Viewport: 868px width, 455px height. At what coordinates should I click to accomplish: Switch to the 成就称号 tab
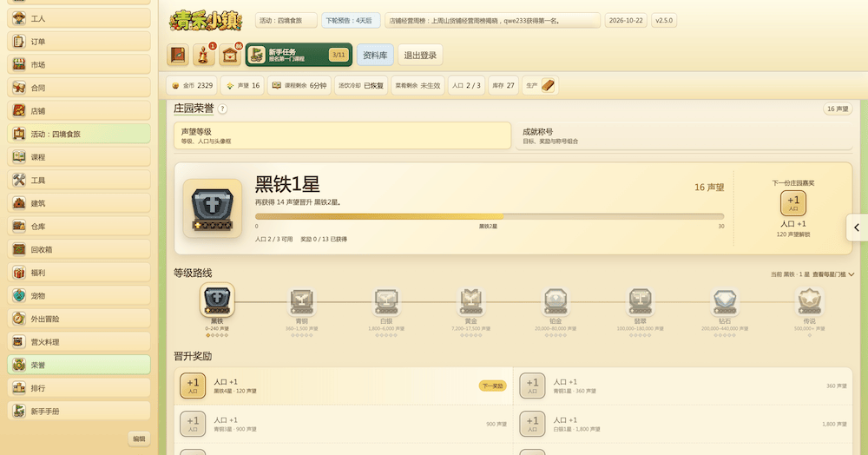[684, 135]
